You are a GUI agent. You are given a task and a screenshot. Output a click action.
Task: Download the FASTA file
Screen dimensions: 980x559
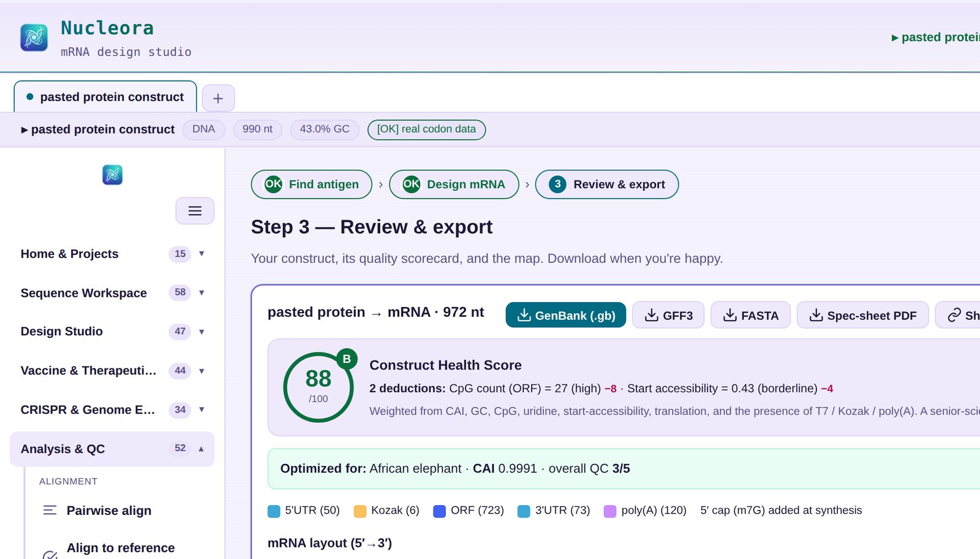point(750,315)
